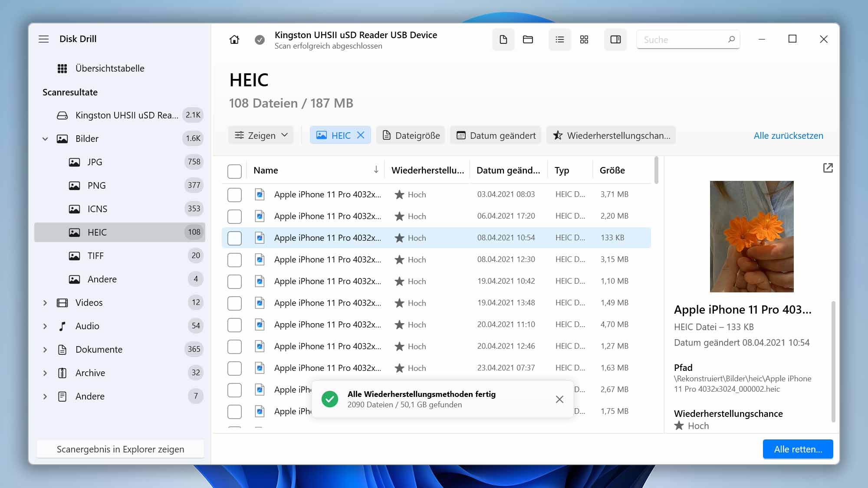Toggle the preview panel icon

coord(615,39)
